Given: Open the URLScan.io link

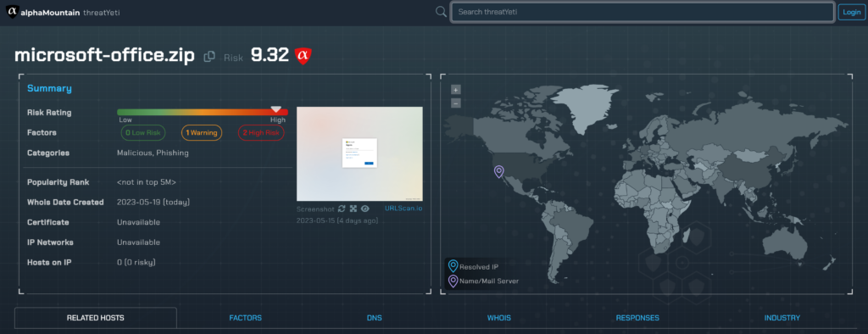Looking at the screenshot, I should [403, 209].
